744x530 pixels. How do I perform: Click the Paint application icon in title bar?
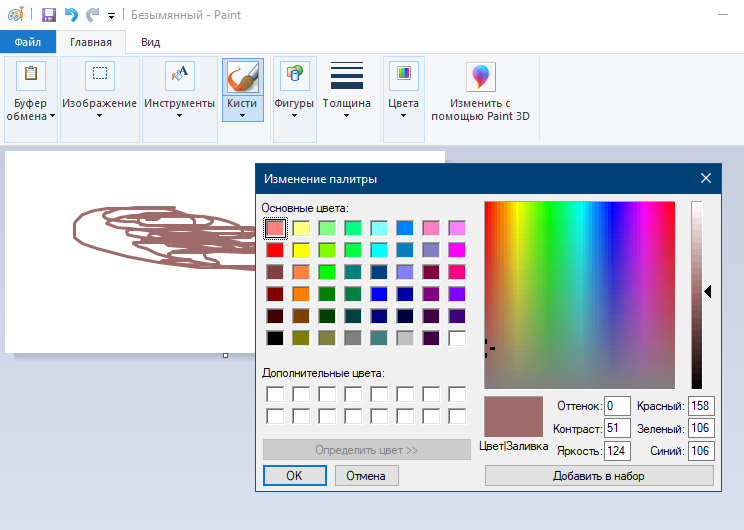16,14
